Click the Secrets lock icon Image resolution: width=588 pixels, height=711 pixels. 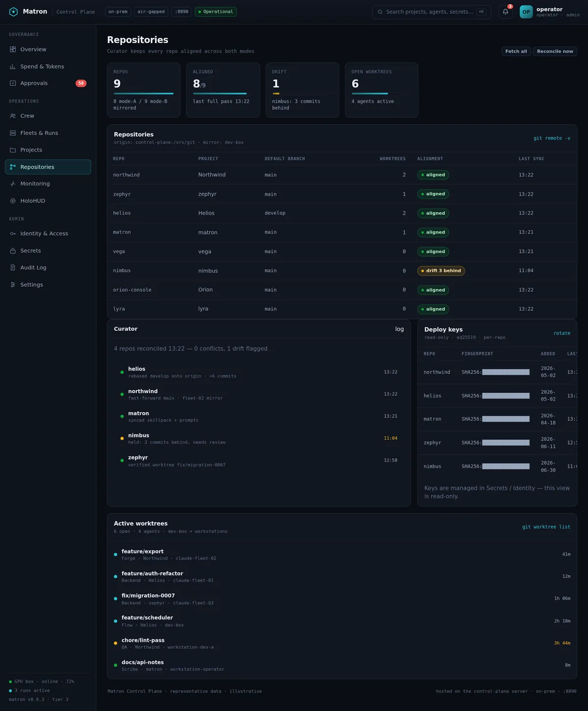pos(13,251)
